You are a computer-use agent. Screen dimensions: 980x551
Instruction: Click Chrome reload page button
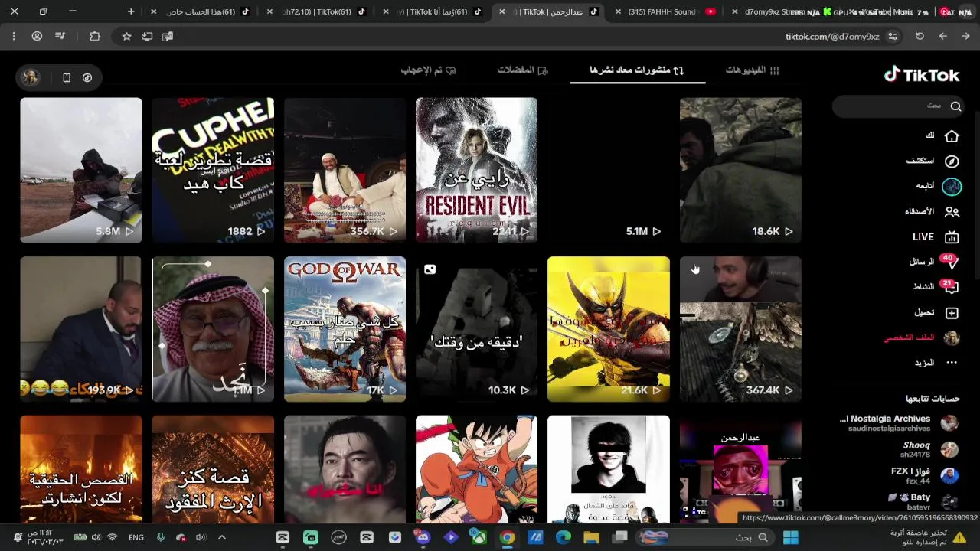tap(920, 36)
